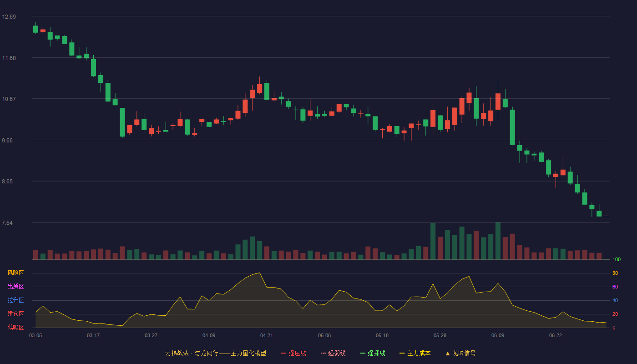
Task: Click the 04-09 date label
Action: tap(209, 335)
